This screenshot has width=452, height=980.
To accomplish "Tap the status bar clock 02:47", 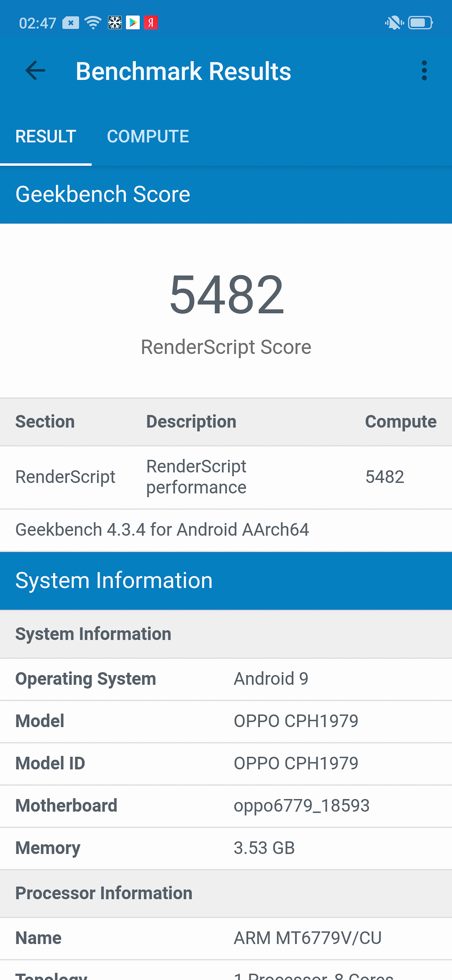I will click(x=38, y=23).
